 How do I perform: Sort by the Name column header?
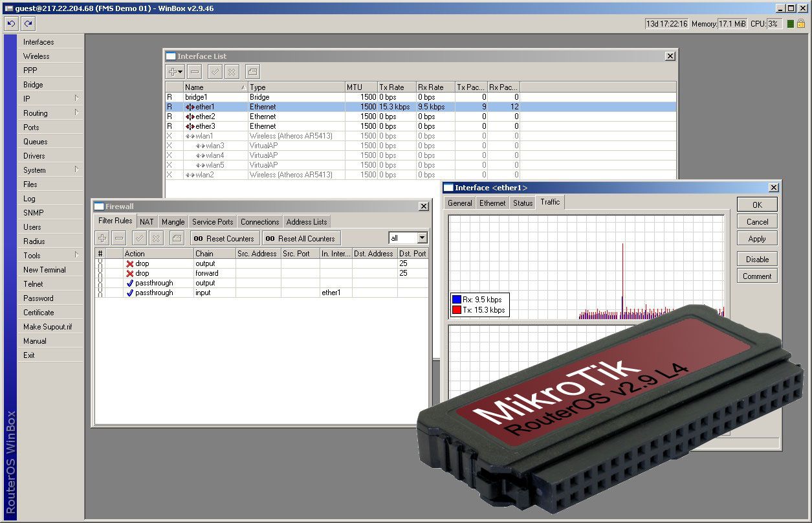click(215, 87)
